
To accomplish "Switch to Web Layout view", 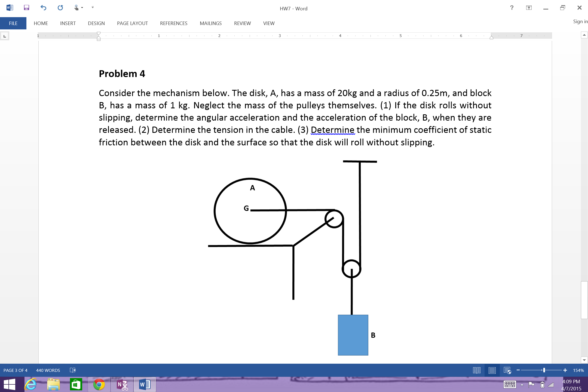I will point(507,370).
